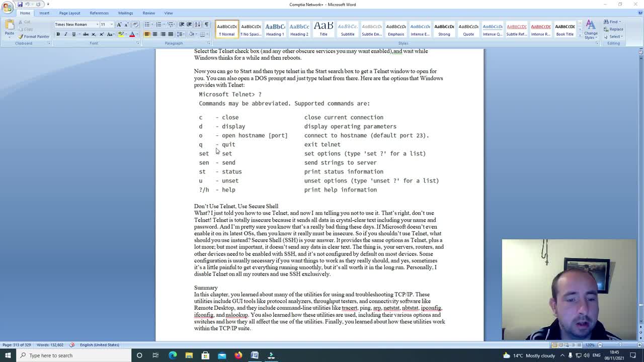
Task: Open the font name dropdown
Action: point(97,25)
